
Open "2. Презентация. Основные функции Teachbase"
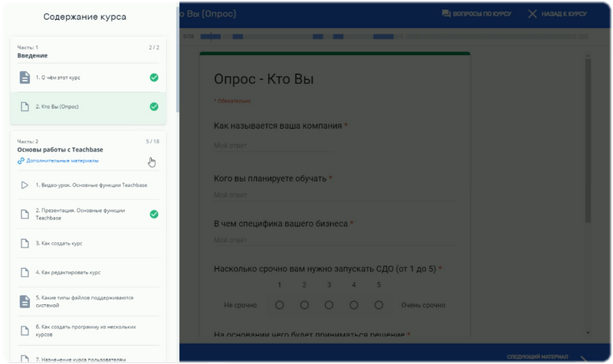88,214
